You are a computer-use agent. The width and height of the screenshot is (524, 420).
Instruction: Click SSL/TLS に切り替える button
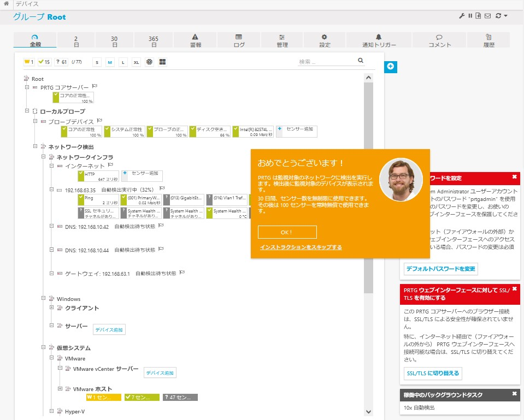(433, 373)
